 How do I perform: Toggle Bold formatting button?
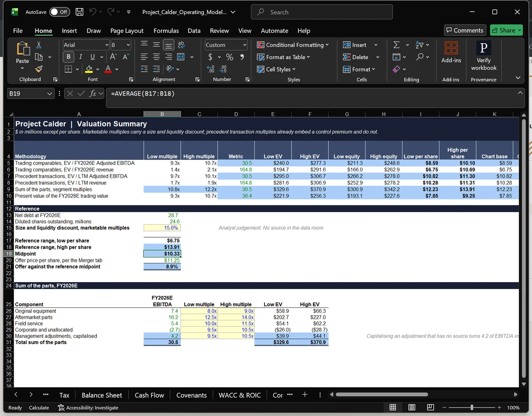69,57
